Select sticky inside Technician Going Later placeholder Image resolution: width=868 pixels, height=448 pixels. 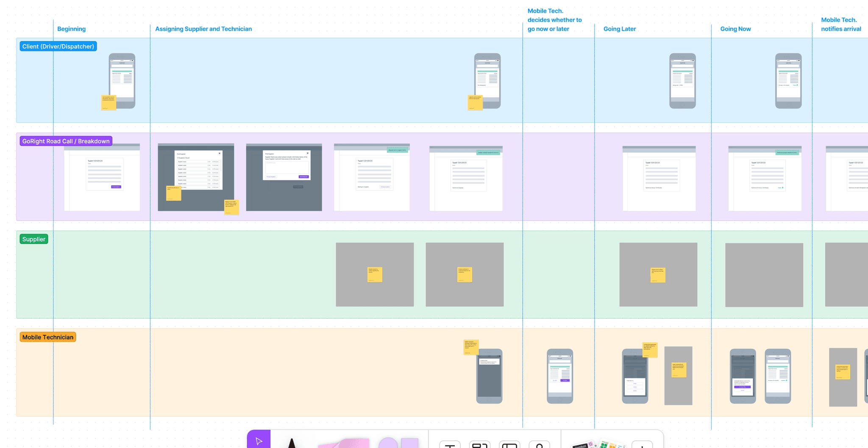point(679,370)
